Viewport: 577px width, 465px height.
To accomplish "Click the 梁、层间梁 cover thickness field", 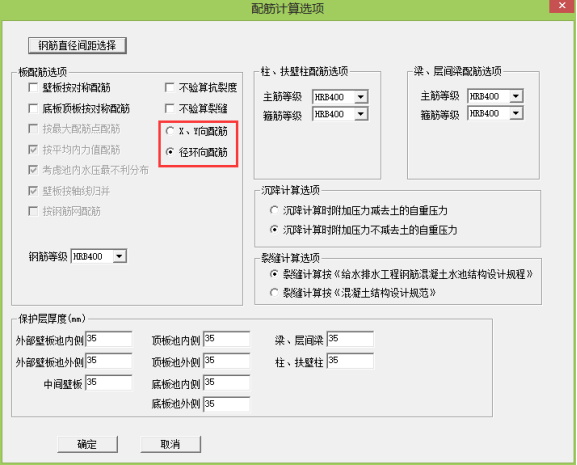I will pyautogui.click(x=350, y=339).
